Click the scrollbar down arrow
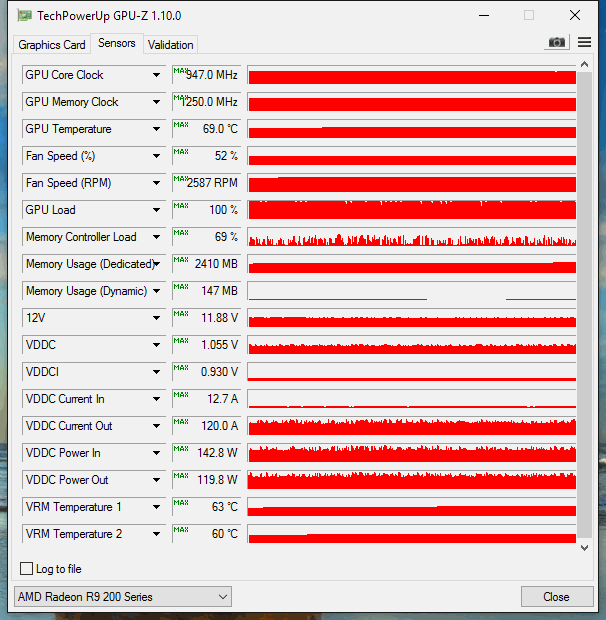Screen dimensions: 606x620 [x=584, y=548]
